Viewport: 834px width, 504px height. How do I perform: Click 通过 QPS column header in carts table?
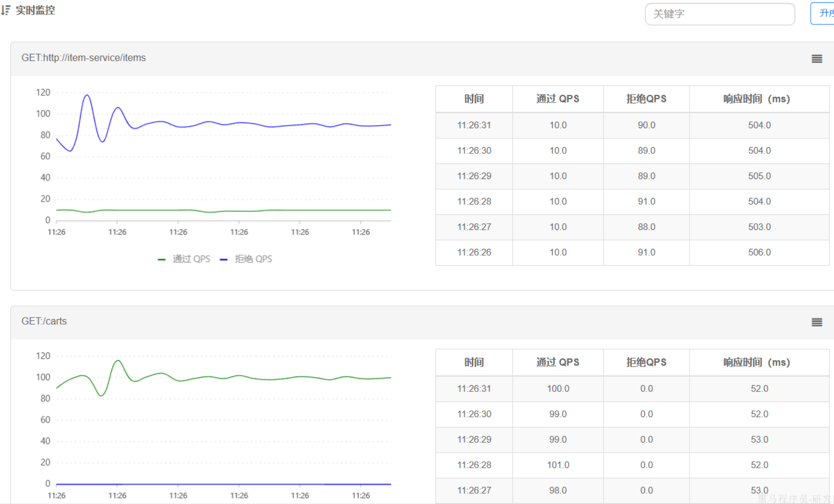pos(558,362)
